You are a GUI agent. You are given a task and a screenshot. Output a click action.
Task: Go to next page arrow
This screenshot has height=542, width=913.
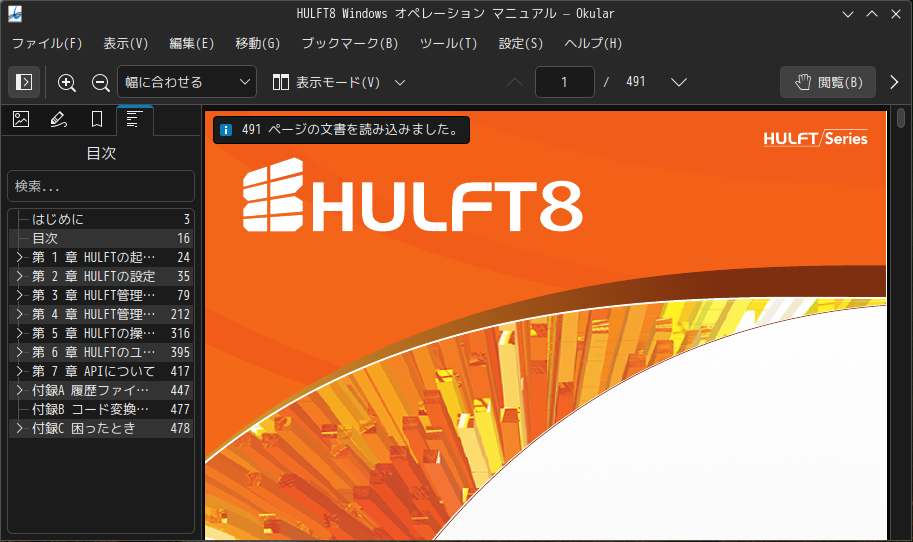[x=678, y=82]
